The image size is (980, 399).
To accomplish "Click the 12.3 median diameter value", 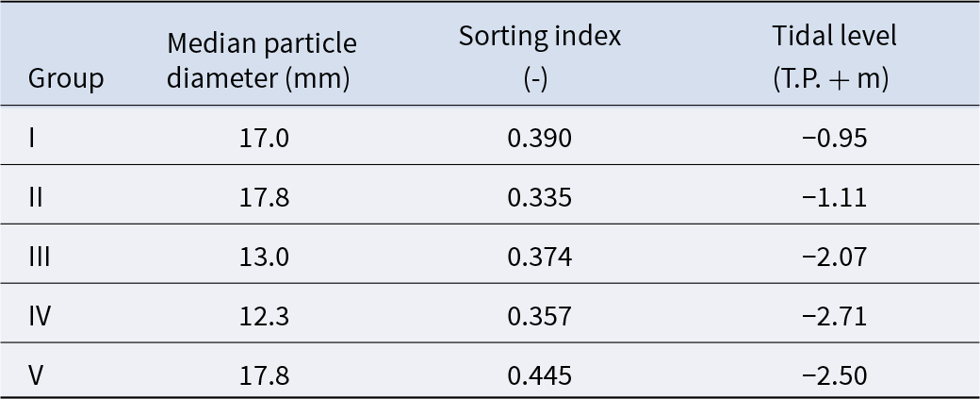I will tap(265, 316).
